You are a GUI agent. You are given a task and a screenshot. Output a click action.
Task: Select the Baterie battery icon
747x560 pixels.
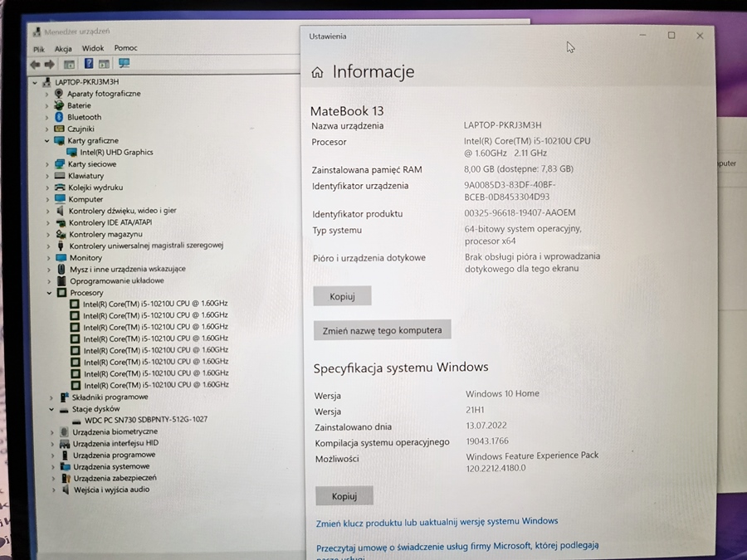[59, 105]
